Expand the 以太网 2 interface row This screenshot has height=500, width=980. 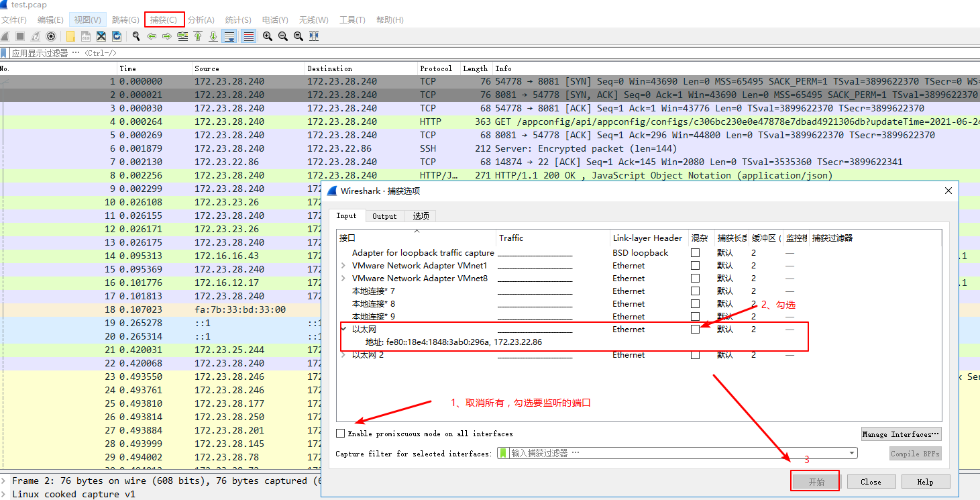[x=343, y=355]
